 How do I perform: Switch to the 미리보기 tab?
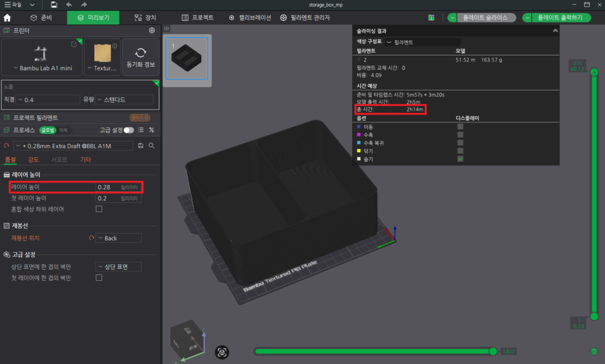point(93,18)
